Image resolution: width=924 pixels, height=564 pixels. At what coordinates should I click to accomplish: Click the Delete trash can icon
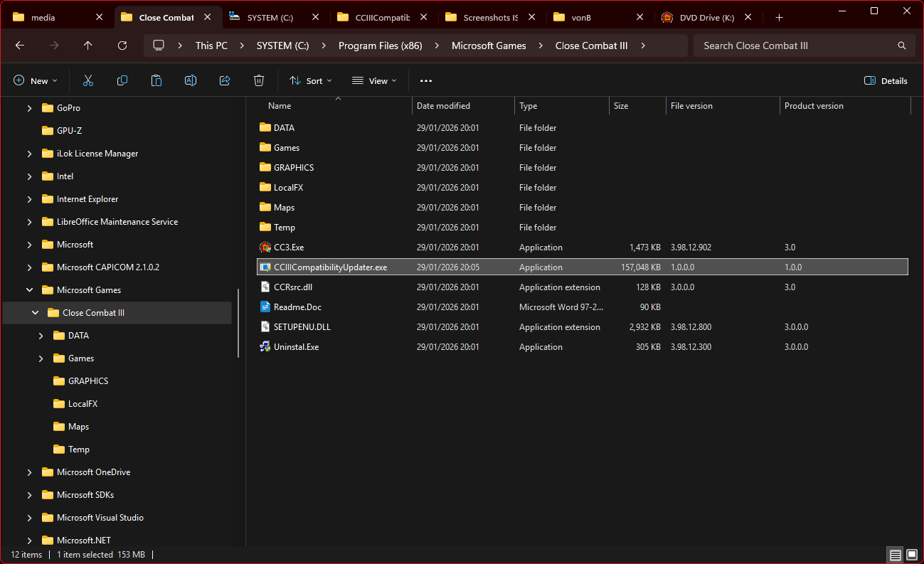tap(259, 81)
